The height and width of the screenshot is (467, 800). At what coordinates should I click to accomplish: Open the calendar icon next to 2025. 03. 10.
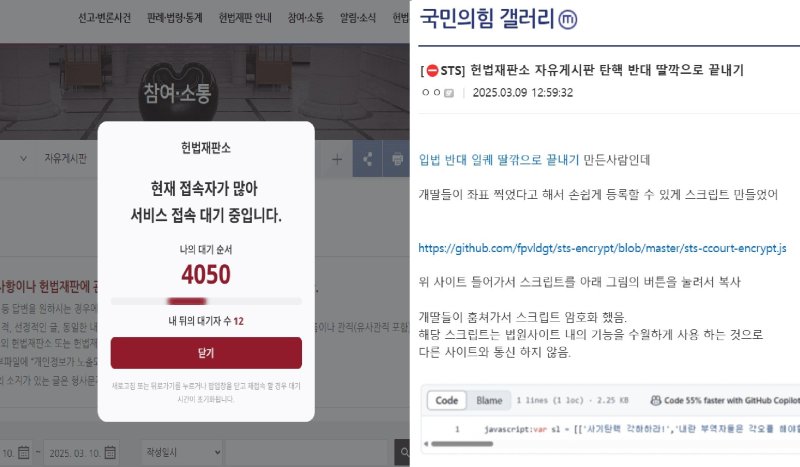110,452
